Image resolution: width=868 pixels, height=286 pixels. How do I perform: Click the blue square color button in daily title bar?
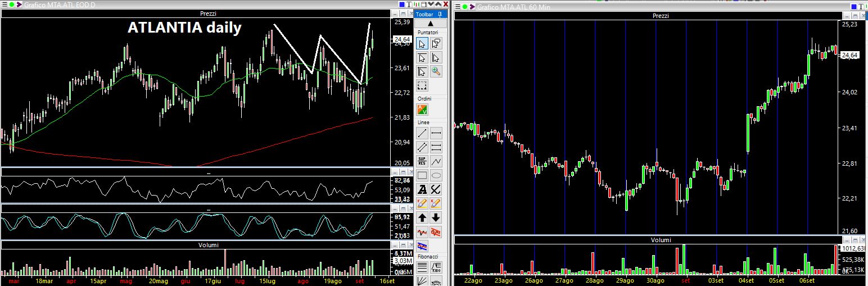coord(401,4)
